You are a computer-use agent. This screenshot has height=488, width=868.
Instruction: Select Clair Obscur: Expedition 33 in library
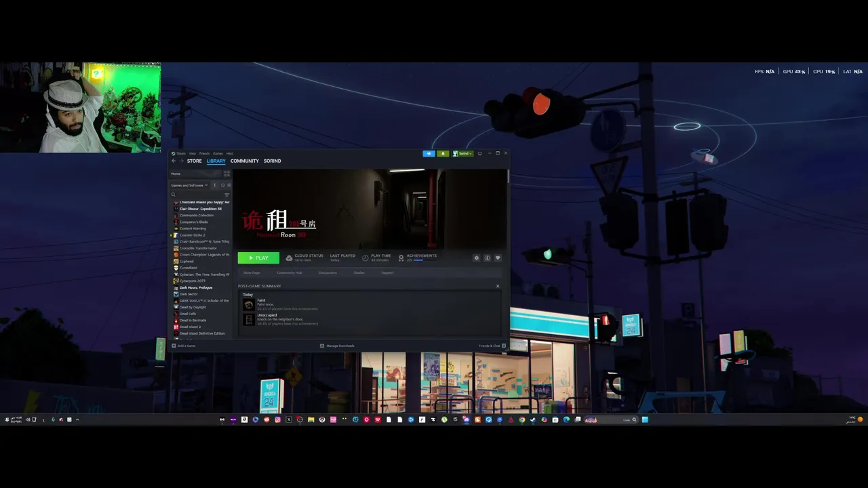point(201,209)
